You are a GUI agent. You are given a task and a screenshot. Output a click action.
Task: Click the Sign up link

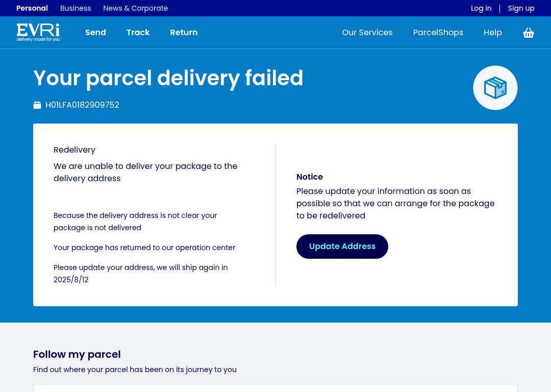click(521, 8)
